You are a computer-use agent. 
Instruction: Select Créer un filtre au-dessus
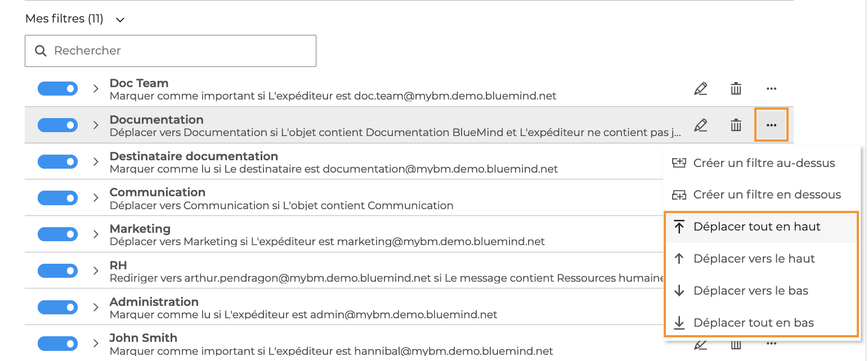[764, 163]
